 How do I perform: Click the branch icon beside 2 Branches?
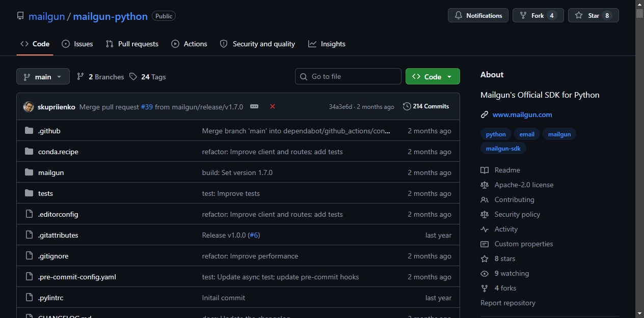(81, 76)
